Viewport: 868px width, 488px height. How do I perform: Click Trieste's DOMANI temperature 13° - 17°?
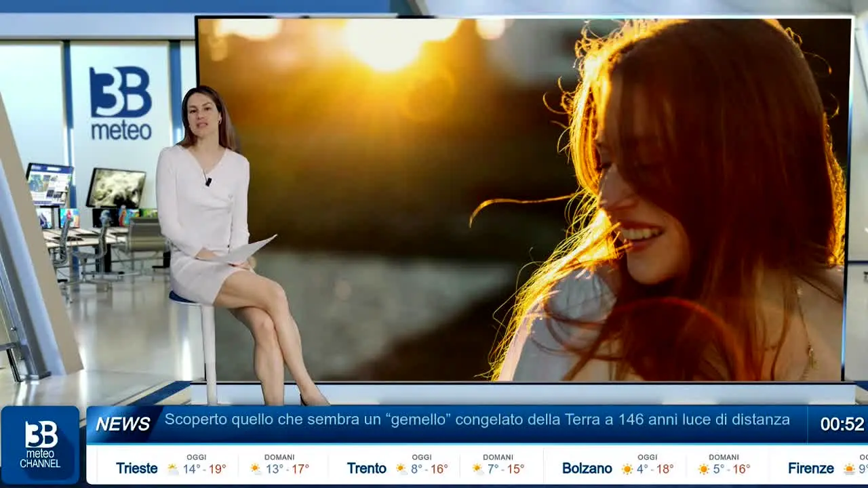tap(288, 469)
